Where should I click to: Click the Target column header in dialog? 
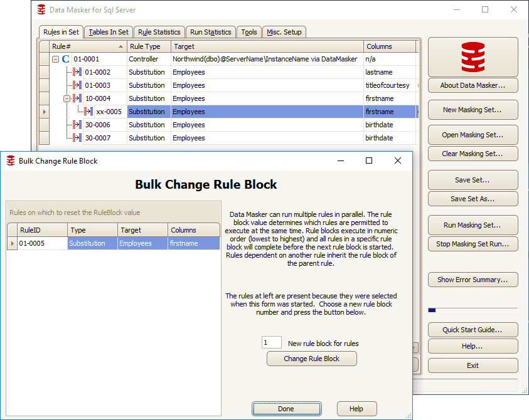pos(142,230)
